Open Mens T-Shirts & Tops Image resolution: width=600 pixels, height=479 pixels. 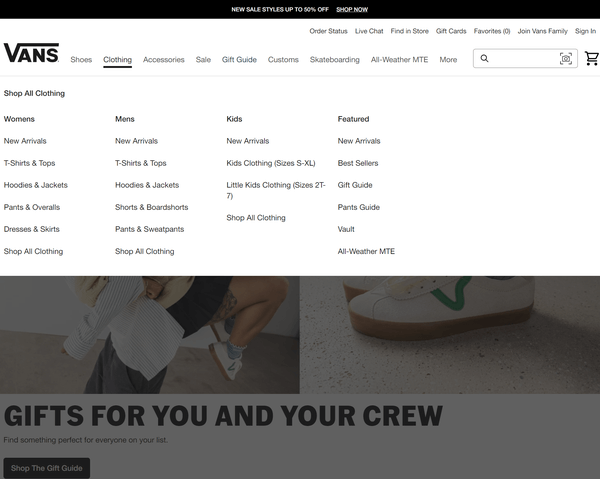[141, 163]
